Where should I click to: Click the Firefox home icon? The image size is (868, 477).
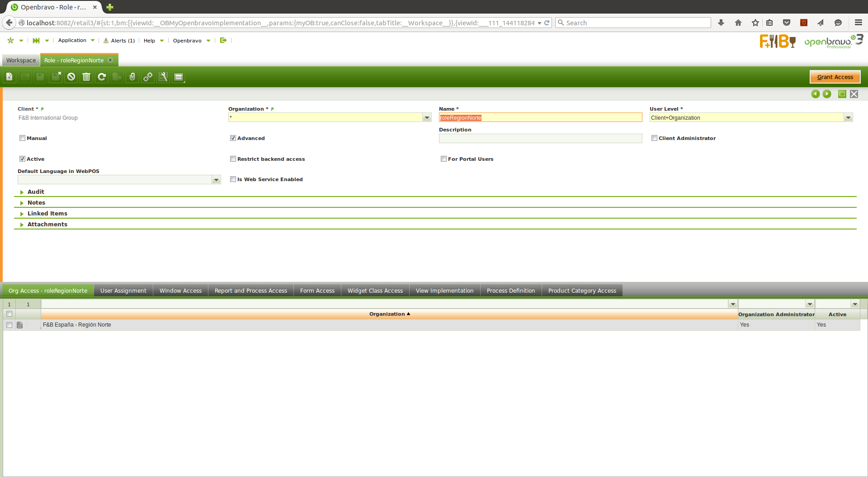coord(738,23)
